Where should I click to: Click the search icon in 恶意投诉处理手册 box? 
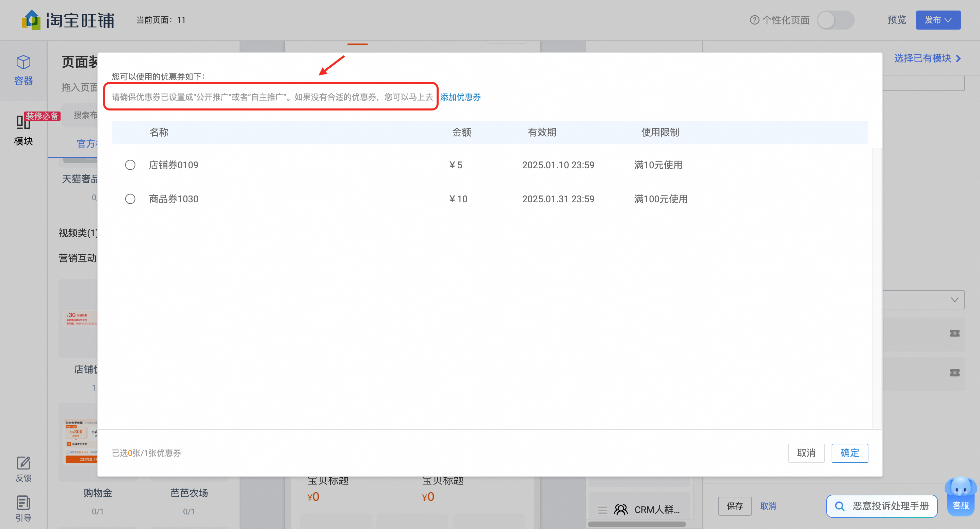(839, 506)
